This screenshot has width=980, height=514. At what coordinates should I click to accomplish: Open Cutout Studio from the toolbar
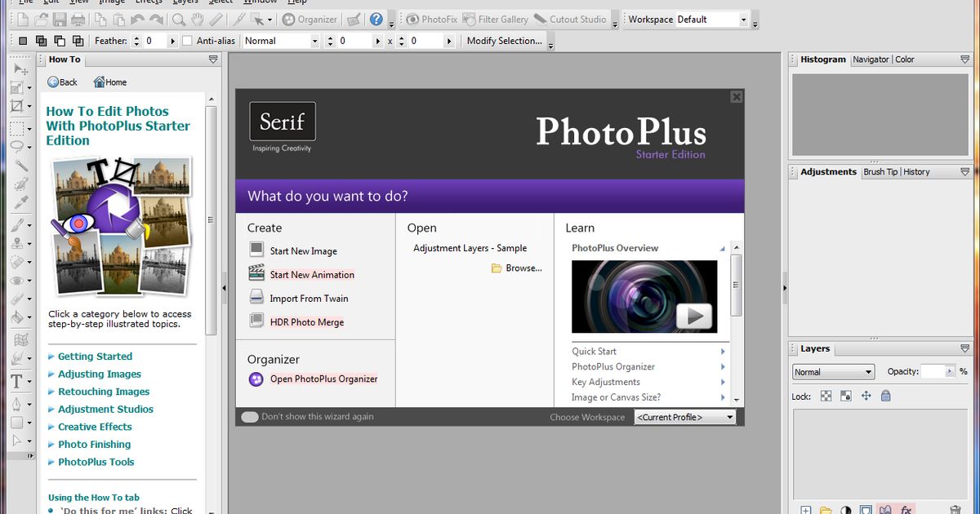[x=570, y=20]
